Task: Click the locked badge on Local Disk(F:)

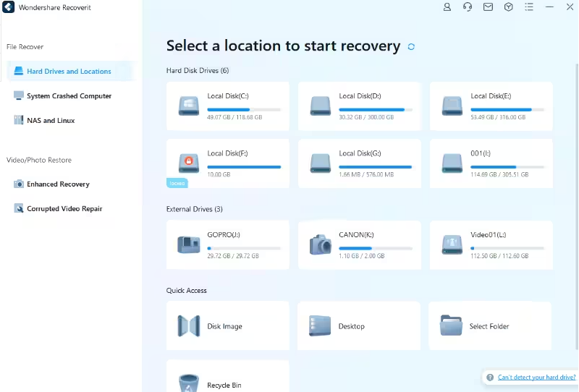Action: click(177, 183)
